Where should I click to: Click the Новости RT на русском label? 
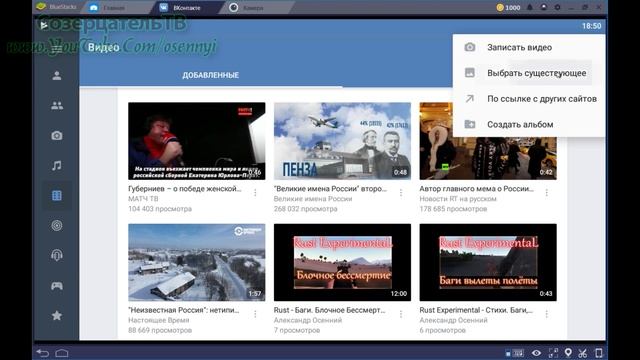[x=458, y=199]
